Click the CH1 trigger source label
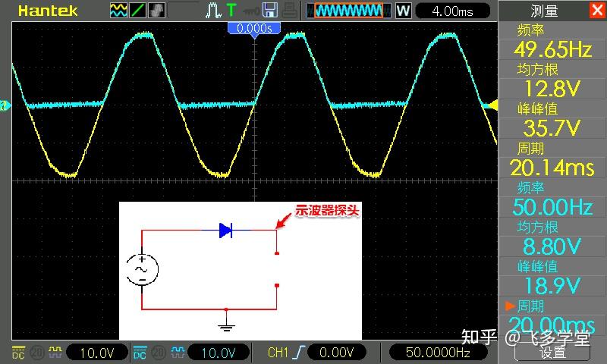This screenshot has width=607, height=364. (x=278, y=353)
